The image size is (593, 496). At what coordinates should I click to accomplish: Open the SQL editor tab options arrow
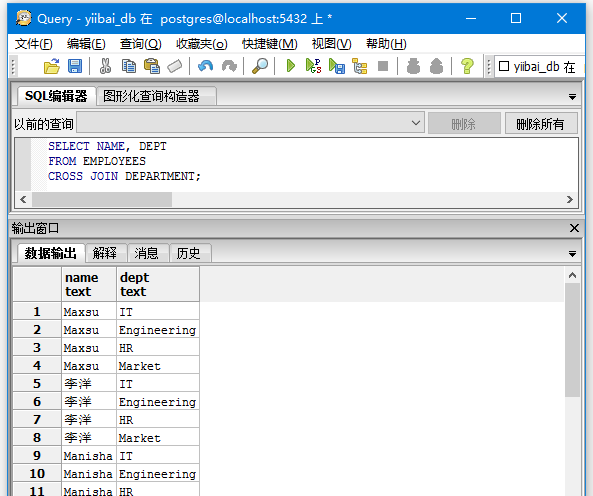tap(572, 97)
